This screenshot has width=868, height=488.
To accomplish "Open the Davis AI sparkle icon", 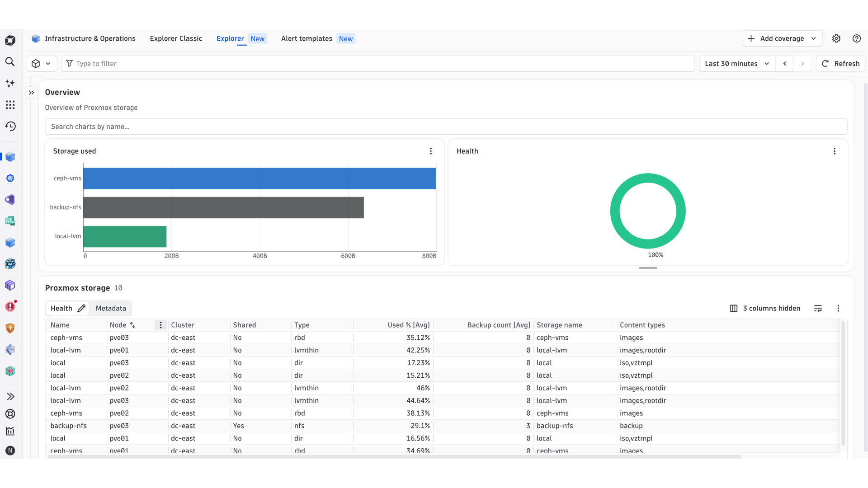I will click(x=10, y=83).
